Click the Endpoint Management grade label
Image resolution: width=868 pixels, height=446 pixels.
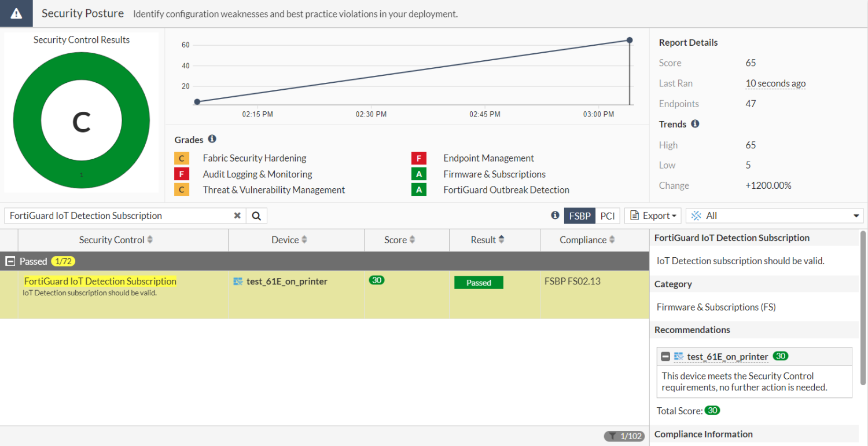(x=488, y=158)
